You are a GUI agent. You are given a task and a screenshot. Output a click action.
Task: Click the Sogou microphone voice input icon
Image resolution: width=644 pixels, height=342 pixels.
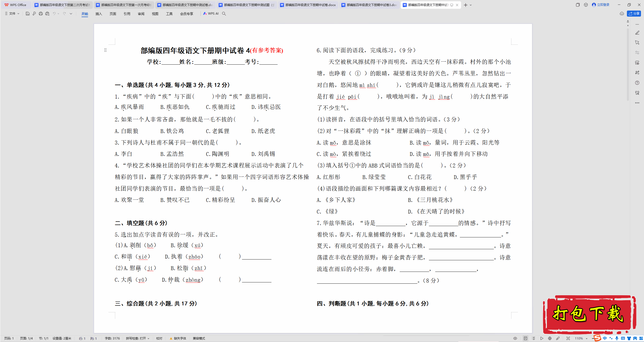617,338
